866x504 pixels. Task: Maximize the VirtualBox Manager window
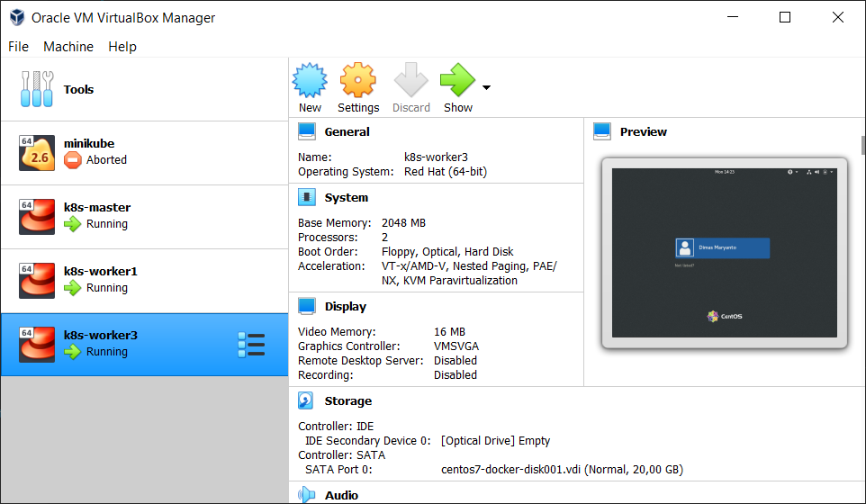[785, 17]
